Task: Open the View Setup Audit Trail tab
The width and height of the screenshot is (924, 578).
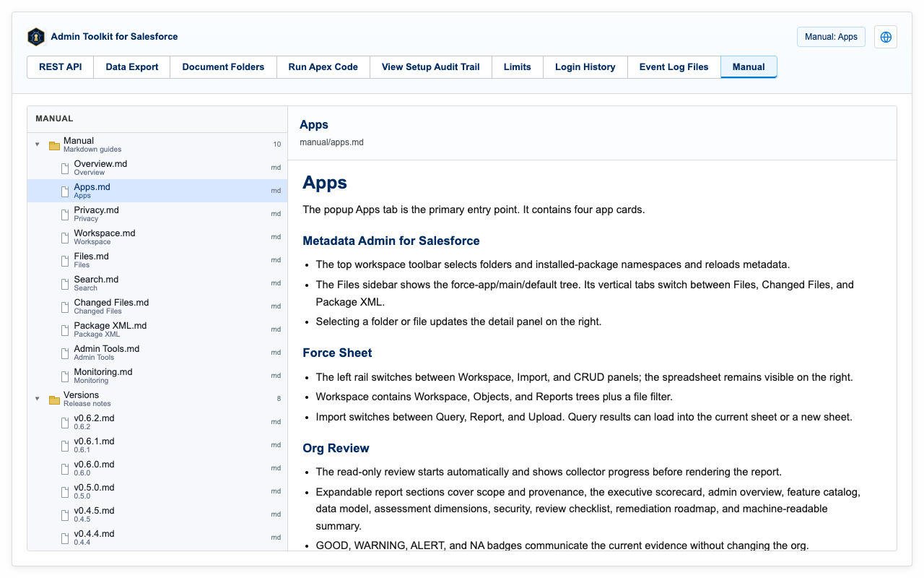Action: pyautogui.click(x=431, y=67)
